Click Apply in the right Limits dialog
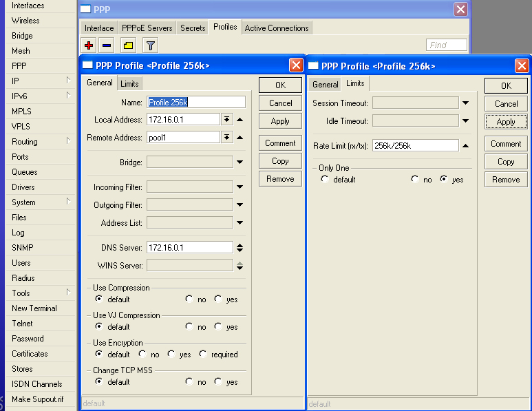This screenshot has width=532, height=411. (506, 122)
